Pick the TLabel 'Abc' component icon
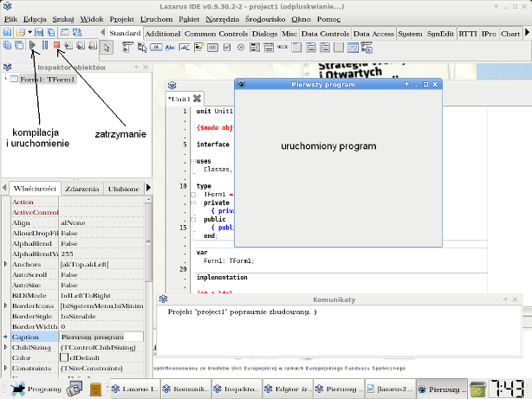The width and height of the screenshot is (532, 399). [x=170, y=48]
